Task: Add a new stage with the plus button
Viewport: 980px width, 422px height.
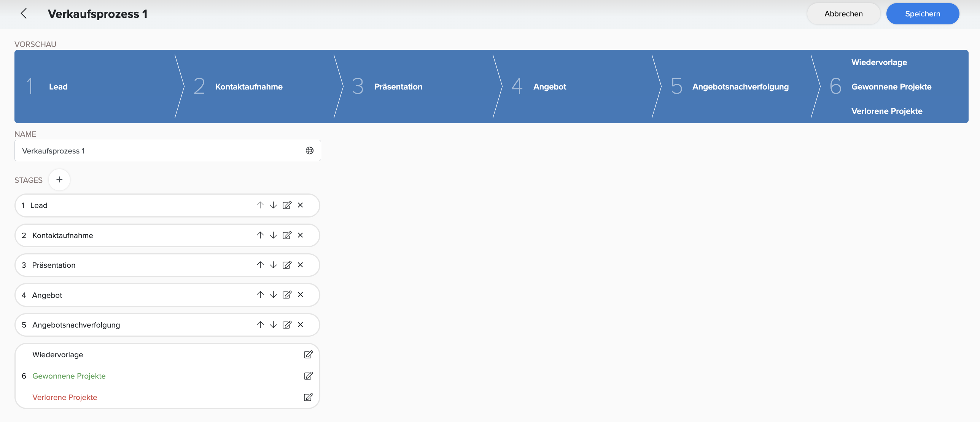Action: pos(59,179)
